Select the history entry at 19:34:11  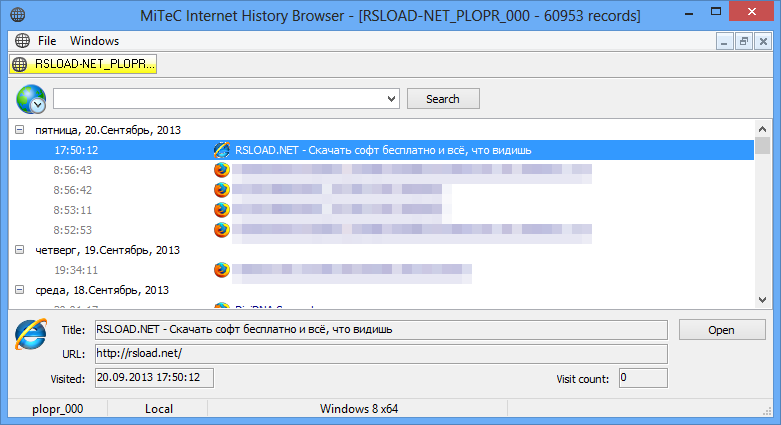(x=382, y=270)
